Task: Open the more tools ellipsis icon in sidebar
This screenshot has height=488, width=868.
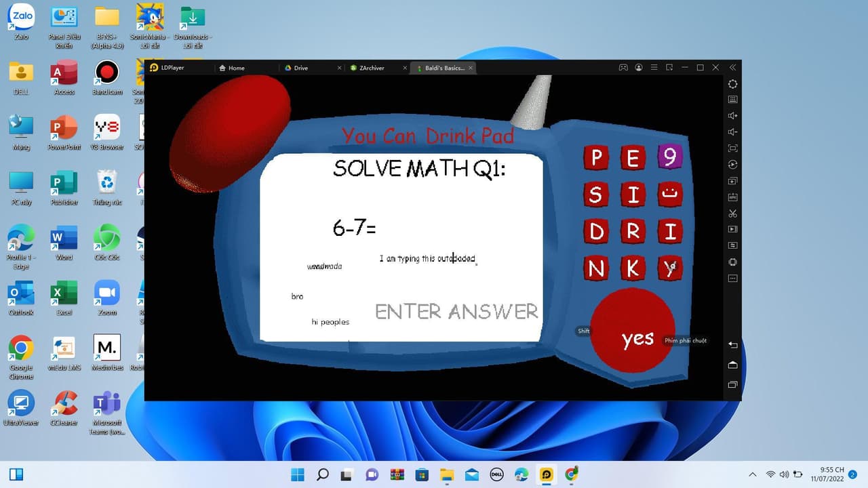Action: click(732, 278)
